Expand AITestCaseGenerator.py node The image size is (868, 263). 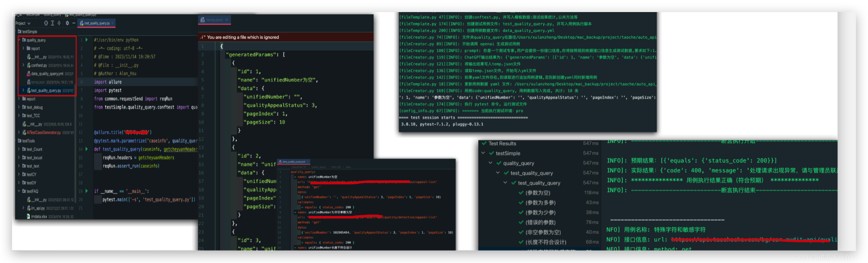(x=19, y=132)
